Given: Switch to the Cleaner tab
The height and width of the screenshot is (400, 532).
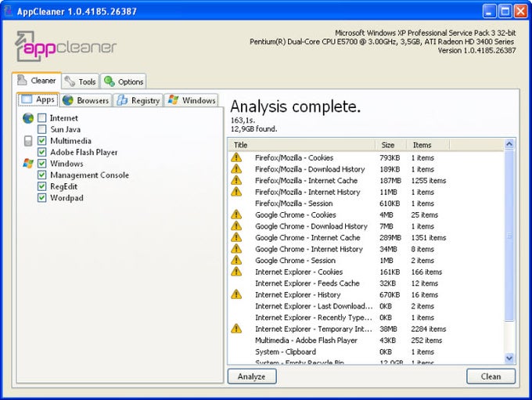Looking at the screenshot, I should [x=37, y=81].
